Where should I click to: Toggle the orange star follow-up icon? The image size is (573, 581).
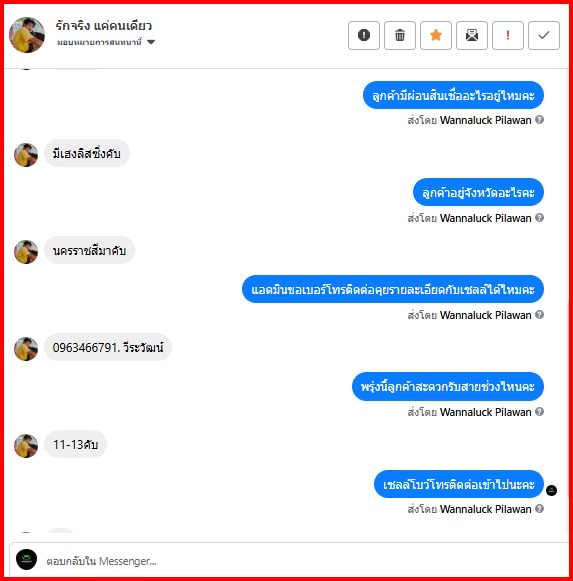point(435,36)
